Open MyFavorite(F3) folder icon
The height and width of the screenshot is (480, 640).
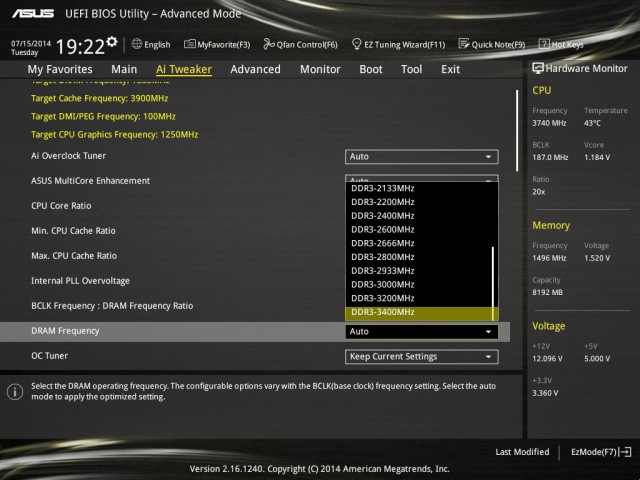189,44
